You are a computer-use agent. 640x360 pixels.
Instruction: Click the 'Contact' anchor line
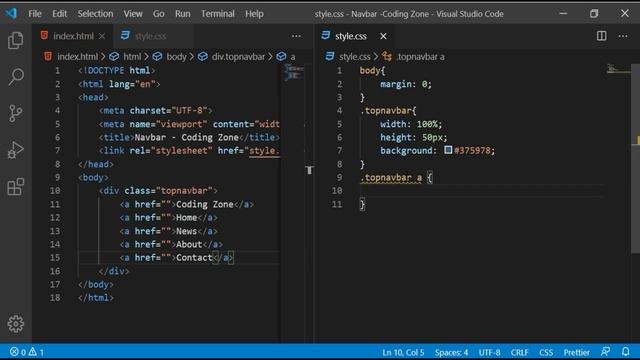pyautogui.click(x=176, y=258)
